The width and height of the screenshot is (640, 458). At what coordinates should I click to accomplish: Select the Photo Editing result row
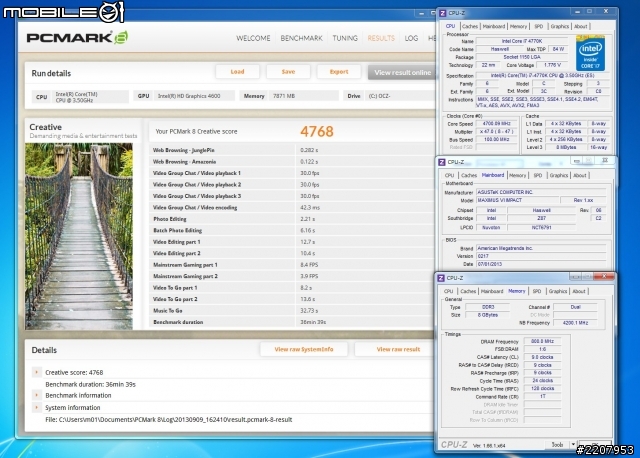[x=292, y=219]
